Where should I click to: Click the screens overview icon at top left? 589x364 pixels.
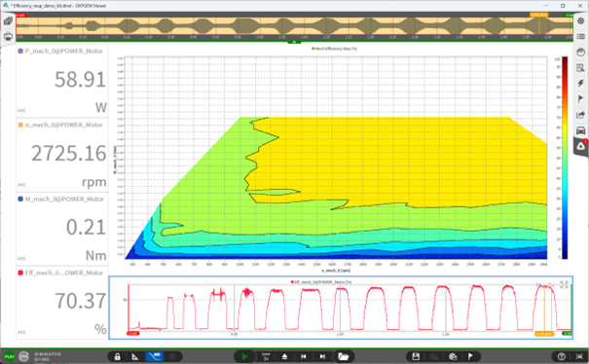(8, 21)
